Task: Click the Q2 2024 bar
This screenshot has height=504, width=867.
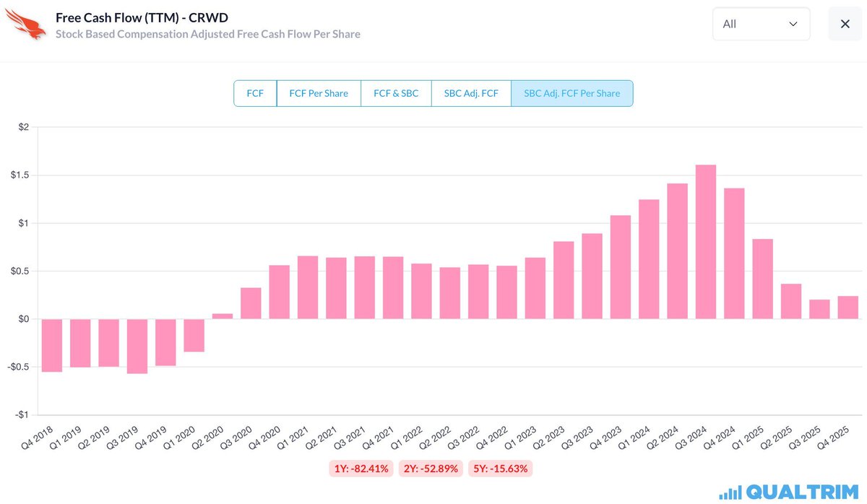Action: 677,251
